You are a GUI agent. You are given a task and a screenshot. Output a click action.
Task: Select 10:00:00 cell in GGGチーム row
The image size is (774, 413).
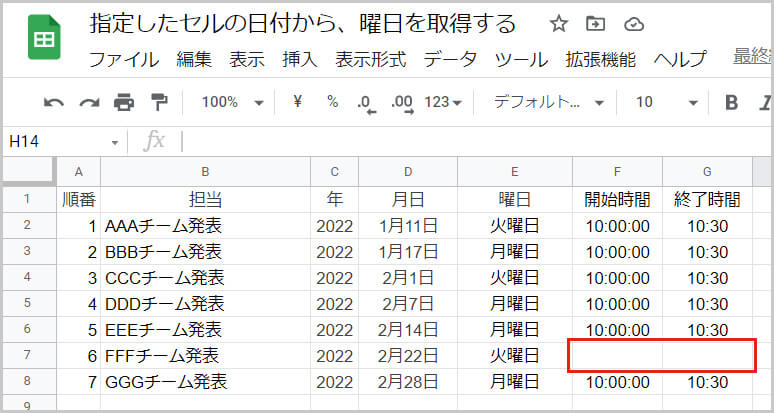618,382
